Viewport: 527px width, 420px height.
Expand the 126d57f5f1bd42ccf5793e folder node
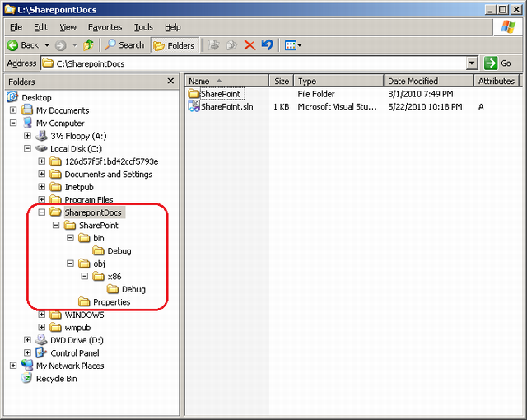pyautogui.click(x=42, y=161)
